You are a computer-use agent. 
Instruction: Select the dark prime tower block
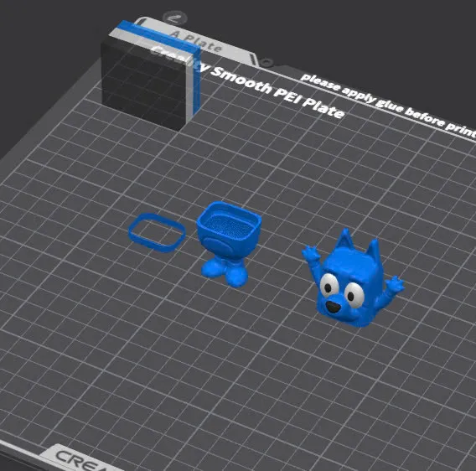point(143,85)
